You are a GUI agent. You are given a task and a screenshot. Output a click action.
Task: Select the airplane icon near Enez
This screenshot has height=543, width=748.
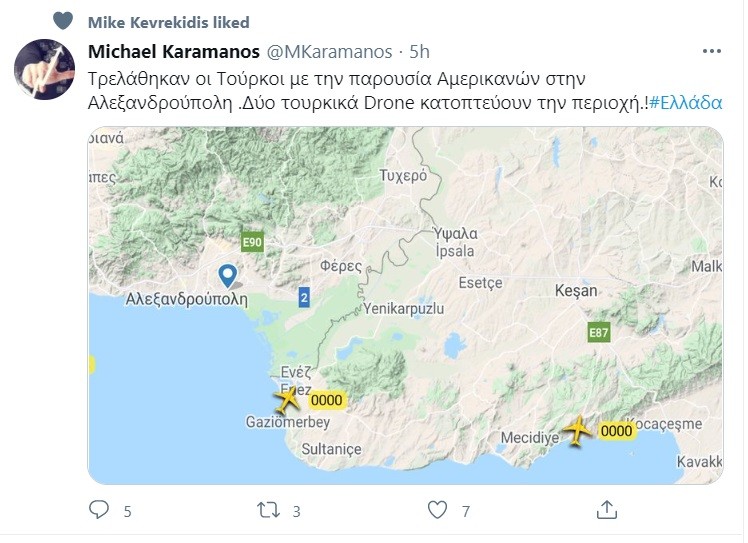pos(288,401)
